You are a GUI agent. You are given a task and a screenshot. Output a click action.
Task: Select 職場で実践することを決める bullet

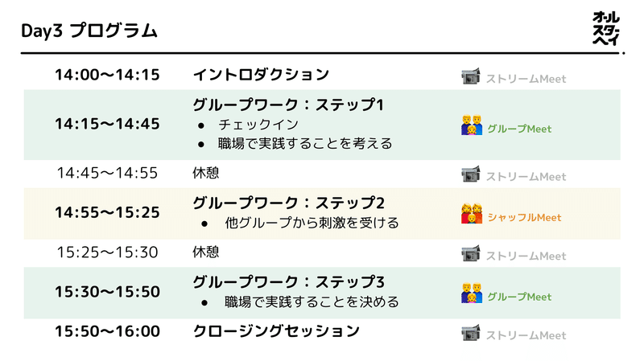coord(312,302)
